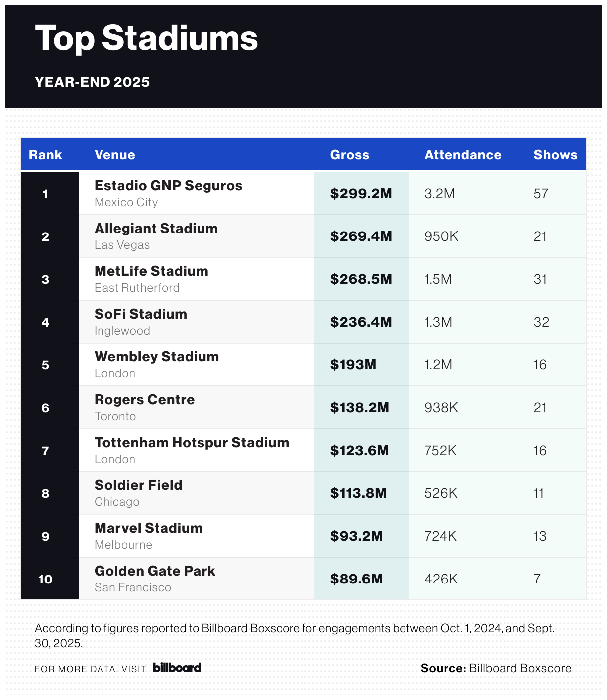This screenshot has height=700, width=607.
Task: Click the 13 shows value
Action: (540, 536)
